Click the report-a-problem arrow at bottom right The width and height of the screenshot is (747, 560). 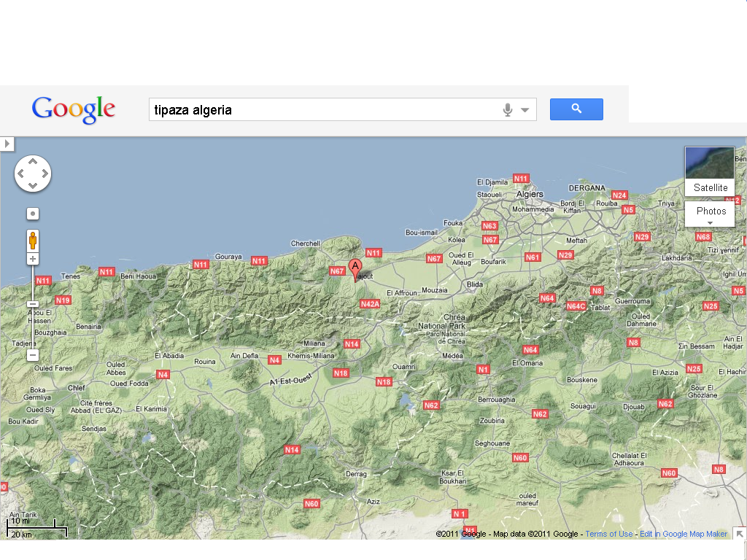pyautogui.click(x=740, y=534)
